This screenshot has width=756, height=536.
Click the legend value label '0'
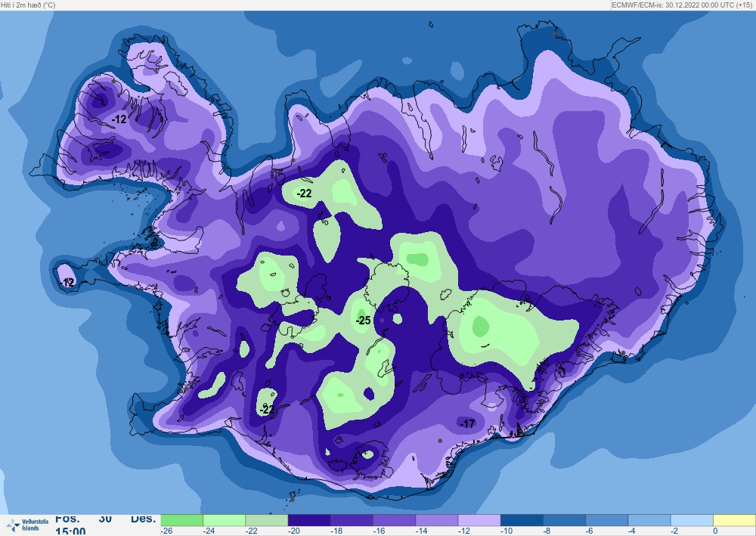click(x=715, y=531)
